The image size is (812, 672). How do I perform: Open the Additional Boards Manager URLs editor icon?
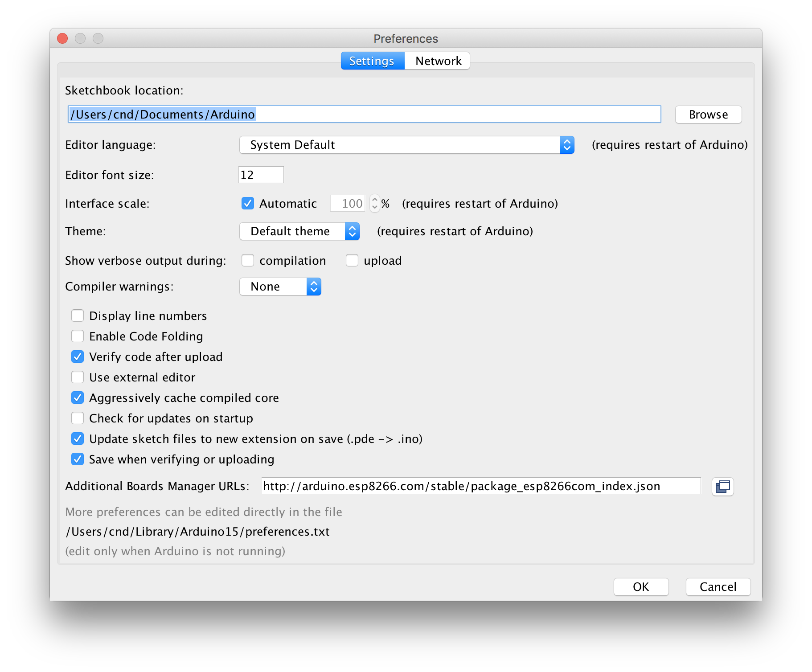[x=722, y=486]
